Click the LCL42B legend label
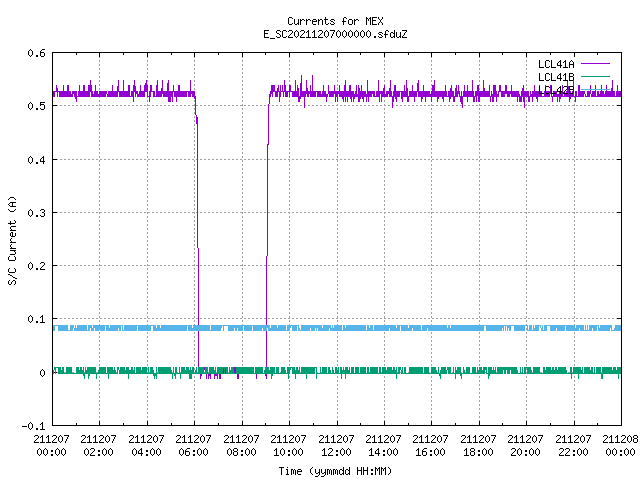Viewport: 640px width, 480px height. click(556, 90)
